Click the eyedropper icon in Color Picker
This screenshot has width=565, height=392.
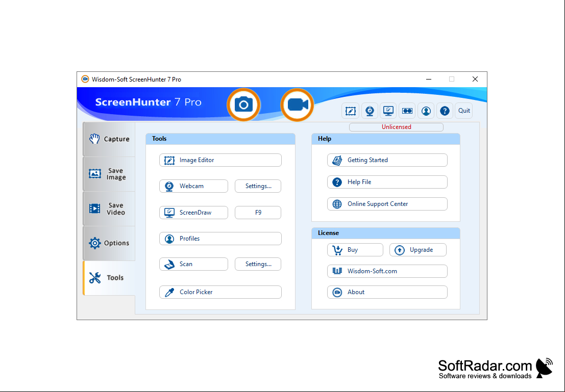click(x=169, y=292)
